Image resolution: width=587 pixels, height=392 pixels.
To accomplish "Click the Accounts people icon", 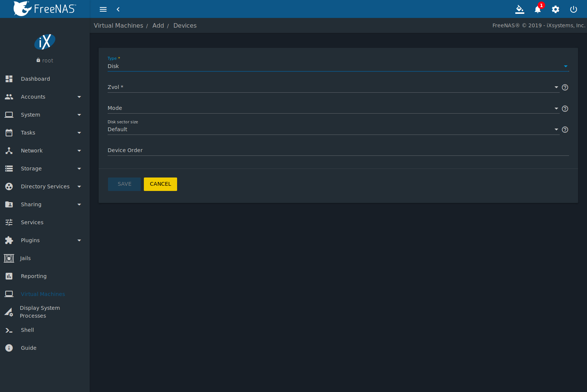I will (9, 97).
